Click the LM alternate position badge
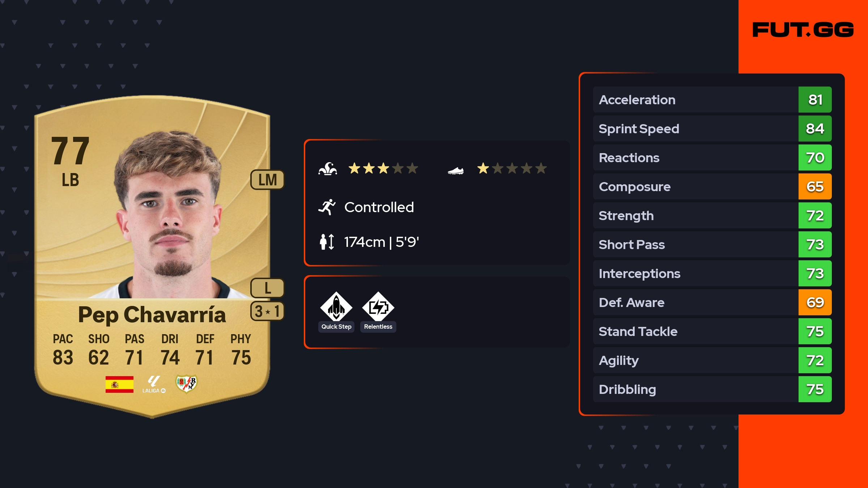Image resolution: width=868 pixels, height=488 pixels. tap(268, 180)
